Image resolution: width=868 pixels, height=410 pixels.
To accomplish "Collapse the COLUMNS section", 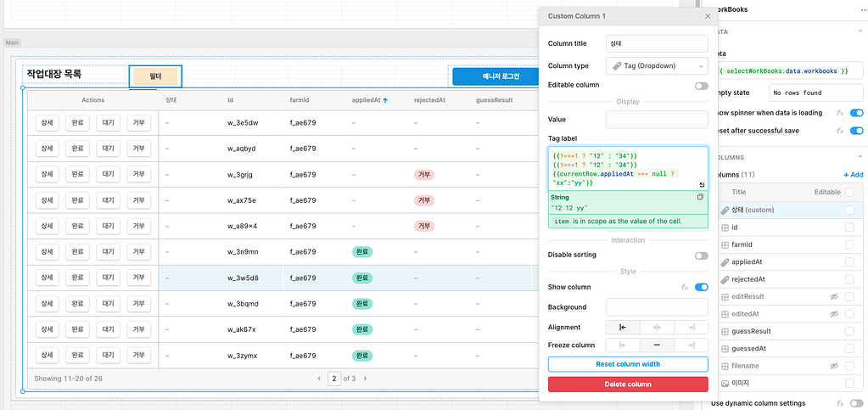I will click(859, 157).
